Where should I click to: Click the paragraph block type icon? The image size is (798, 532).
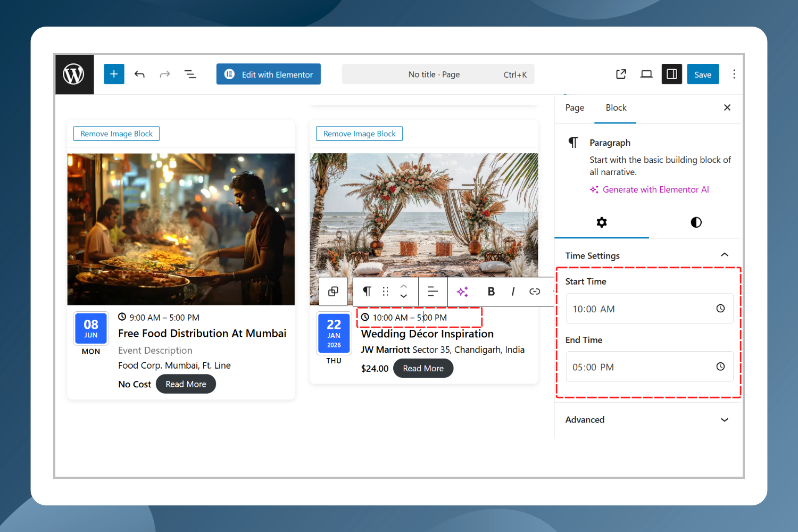pyautogui.click(x=367, y=292)
